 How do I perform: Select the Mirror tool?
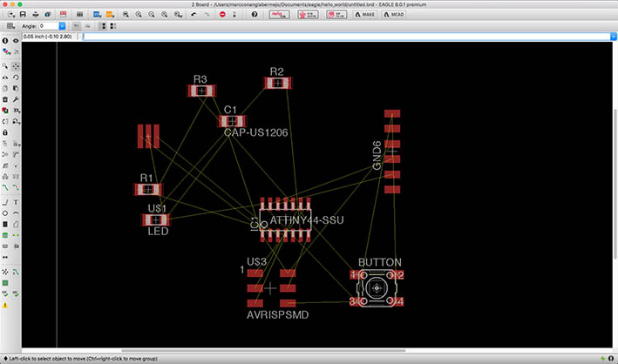[5, 78]
